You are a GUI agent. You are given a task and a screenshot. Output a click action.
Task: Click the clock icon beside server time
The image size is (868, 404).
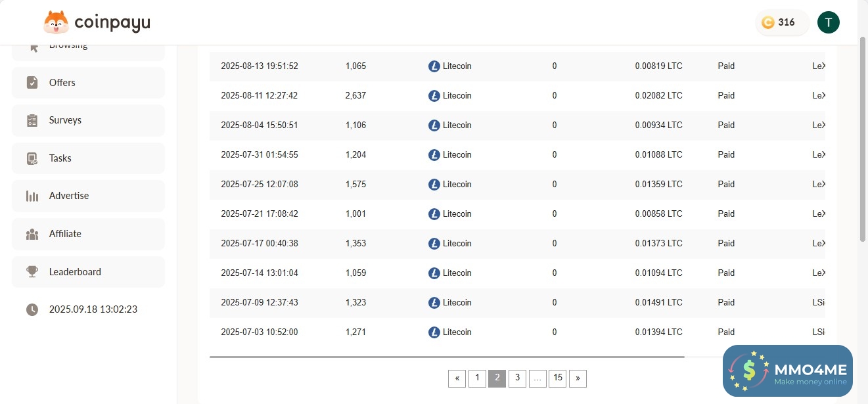[32, 309]
